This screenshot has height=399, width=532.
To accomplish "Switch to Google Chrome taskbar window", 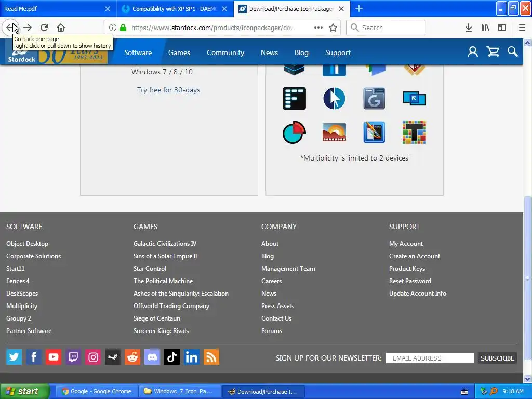I will coord(97,391).
